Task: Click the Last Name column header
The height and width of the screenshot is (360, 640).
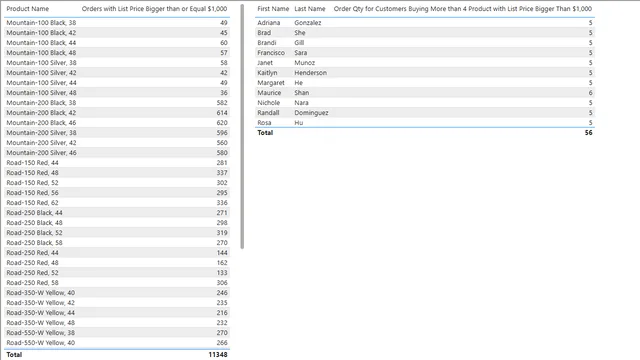Action: [x=310, y=9]
